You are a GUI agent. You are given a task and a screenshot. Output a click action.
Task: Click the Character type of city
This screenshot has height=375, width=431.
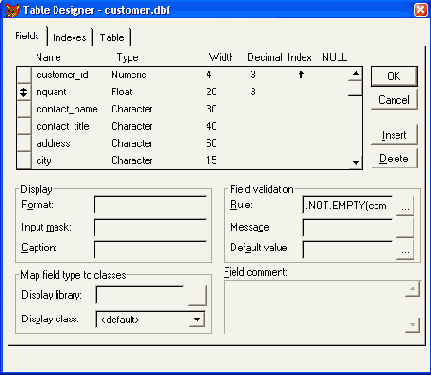(132, 160)
